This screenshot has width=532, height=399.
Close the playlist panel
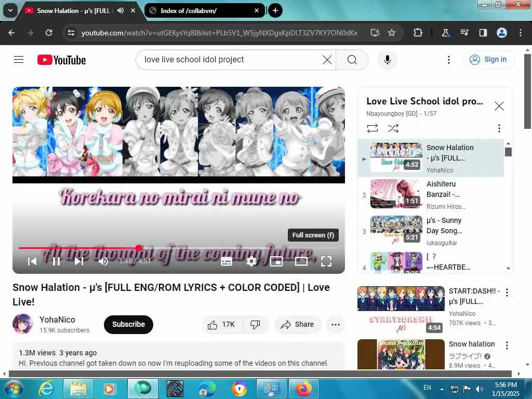499,106
